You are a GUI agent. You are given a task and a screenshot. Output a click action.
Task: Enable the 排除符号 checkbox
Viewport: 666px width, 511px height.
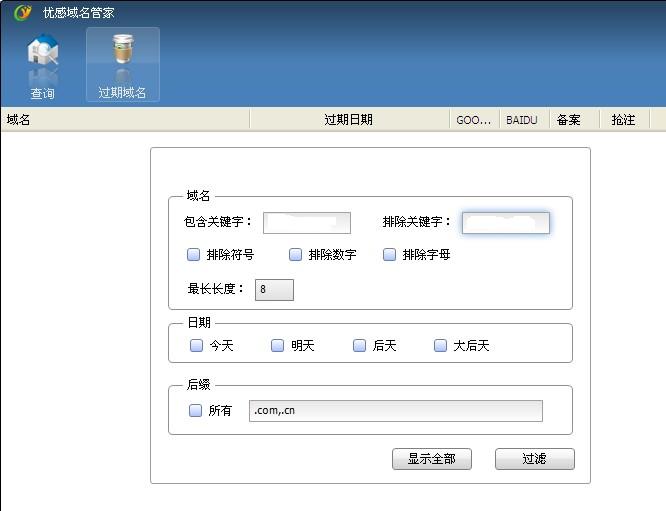[x=194, y=255]
